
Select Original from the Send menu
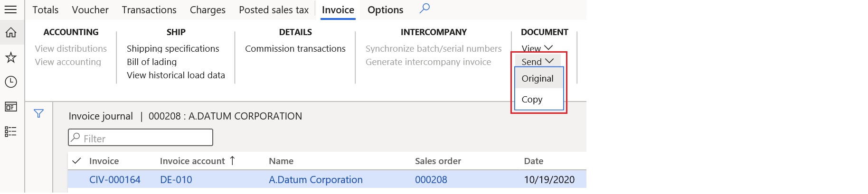pos(538,79)
